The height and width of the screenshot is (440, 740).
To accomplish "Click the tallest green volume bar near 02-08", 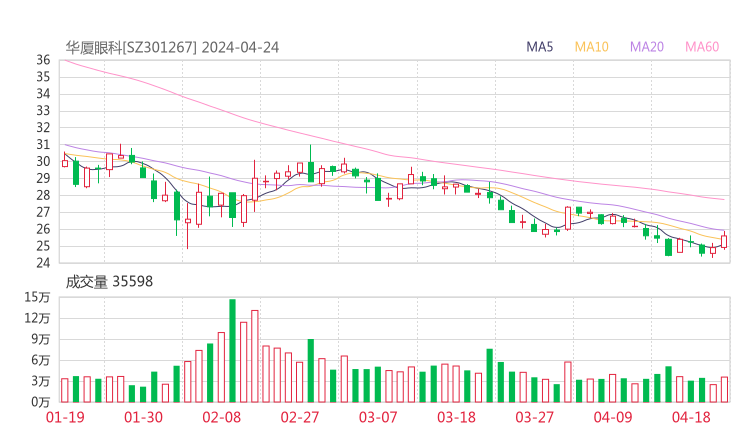I will pos(232,351).
